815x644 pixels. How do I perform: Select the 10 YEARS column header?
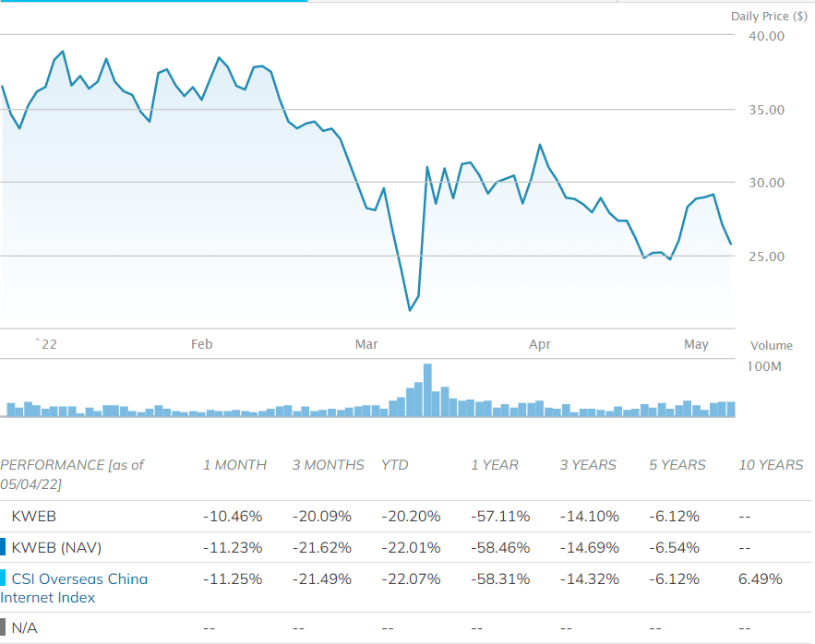pos(771,465)
